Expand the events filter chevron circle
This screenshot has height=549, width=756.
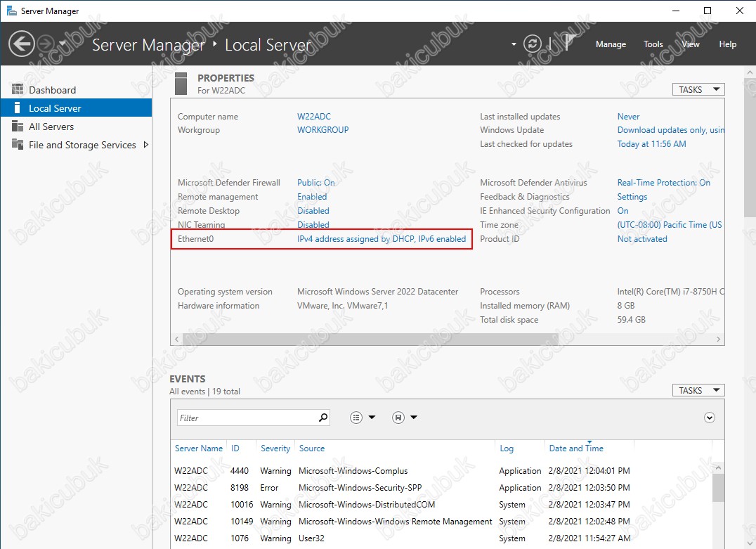709,418
